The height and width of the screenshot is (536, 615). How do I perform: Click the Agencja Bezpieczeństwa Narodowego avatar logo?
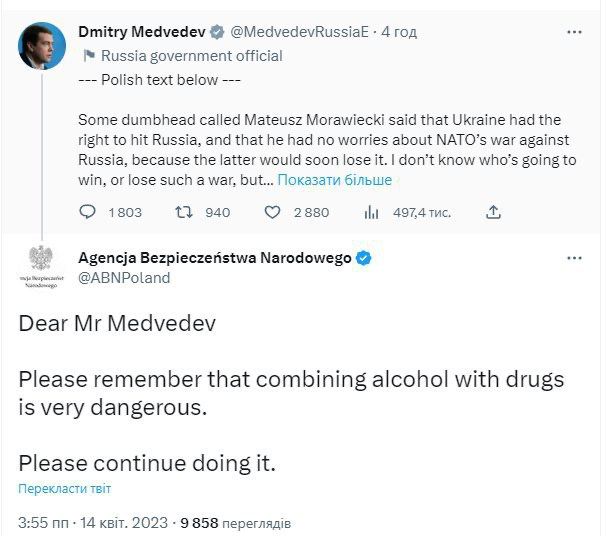pyautogui.click(x=42, y=265)
